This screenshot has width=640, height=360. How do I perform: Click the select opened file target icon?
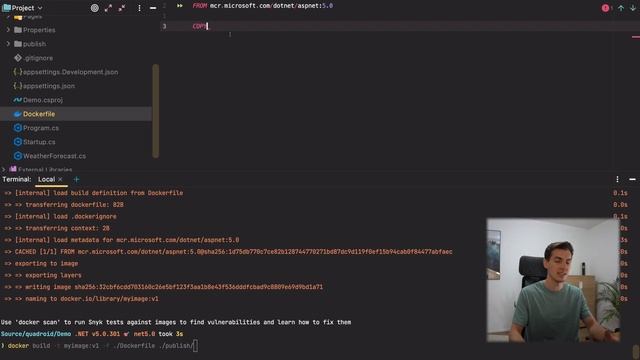[x=95, y=8]
